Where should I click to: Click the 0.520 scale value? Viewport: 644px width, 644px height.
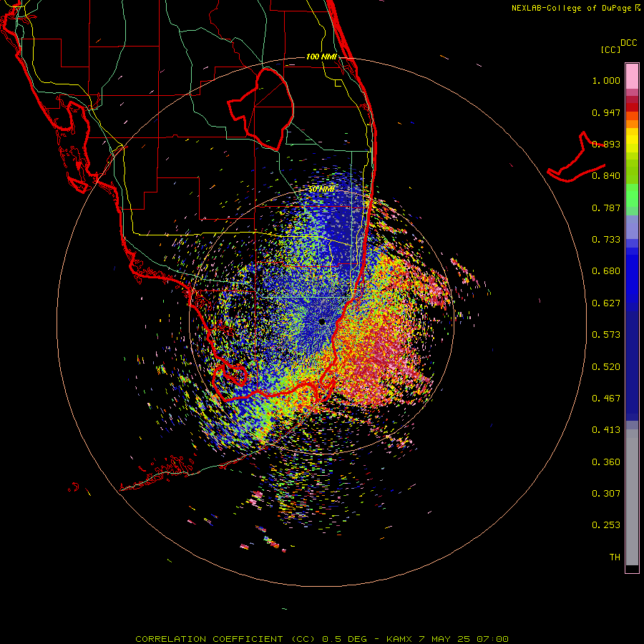(x=606, y=367)
